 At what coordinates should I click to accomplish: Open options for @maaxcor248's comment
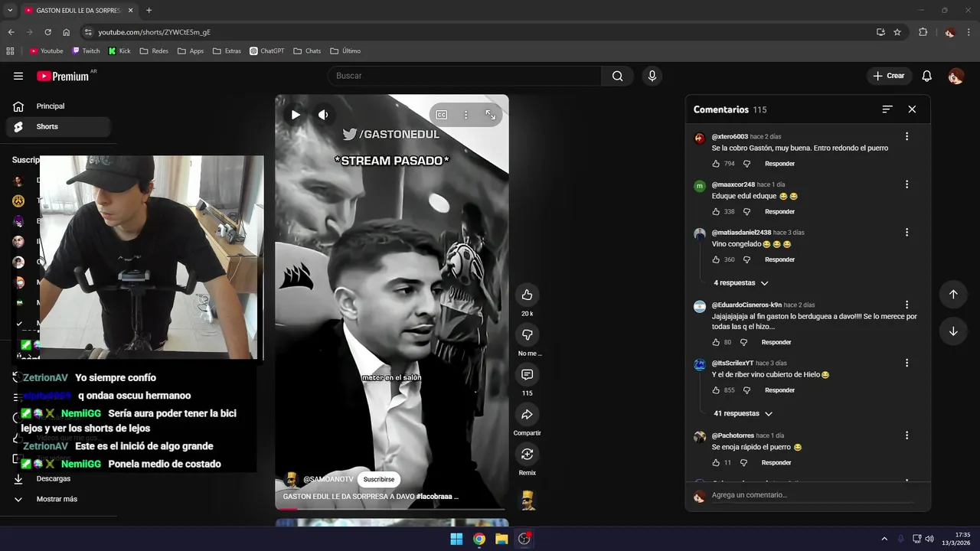click(x=906, y=184)
